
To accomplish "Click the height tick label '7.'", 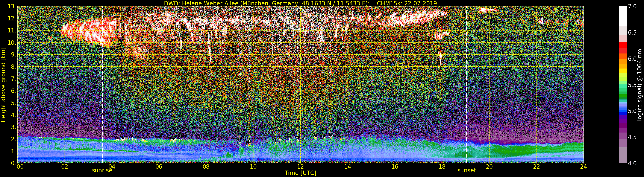I will (14, 79).
